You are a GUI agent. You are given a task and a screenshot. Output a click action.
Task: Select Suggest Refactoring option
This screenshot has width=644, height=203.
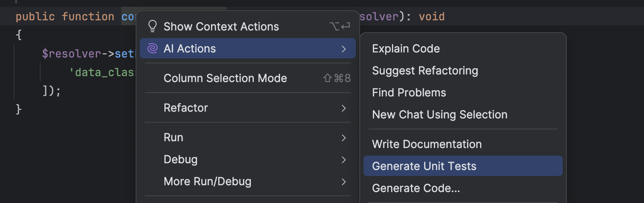click(x=425, y=71)
